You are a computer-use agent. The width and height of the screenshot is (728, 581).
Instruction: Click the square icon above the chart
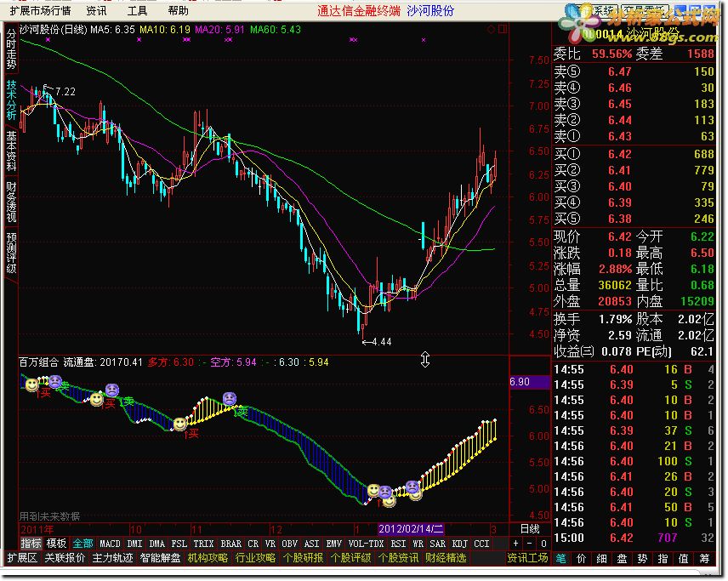pos(502,30)
